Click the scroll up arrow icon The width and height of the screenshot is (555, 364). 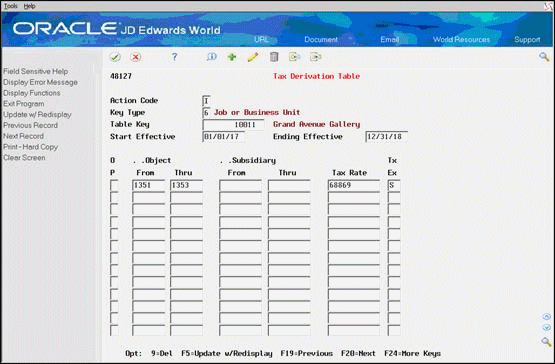click(x=547, y=317)
